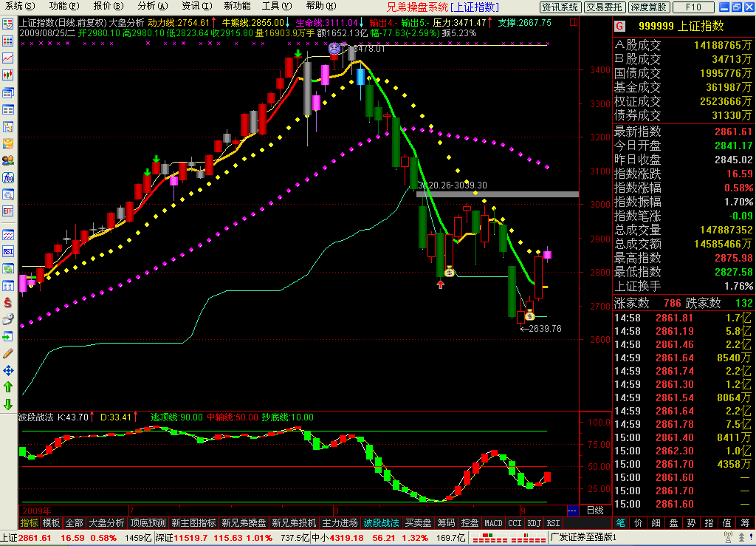Click the colored grid table icon in sidebar
The image size is (756, 546).
(7, 41)
